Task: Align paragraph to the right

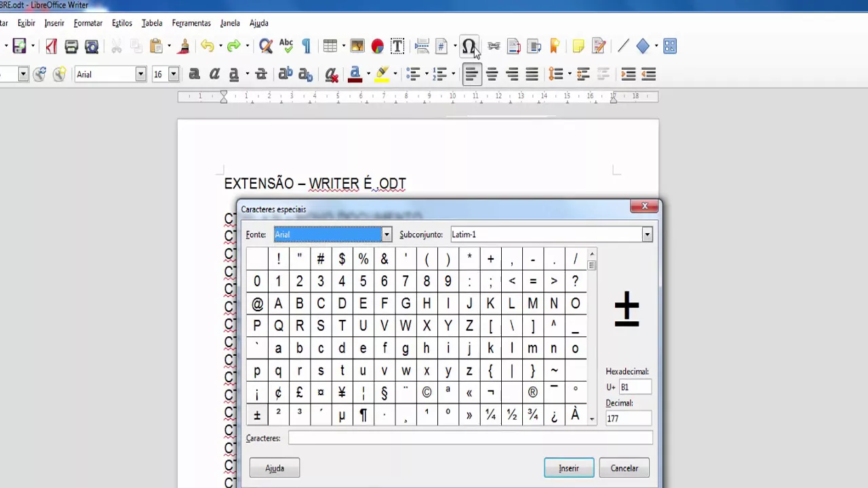Action: pos(513,74)
